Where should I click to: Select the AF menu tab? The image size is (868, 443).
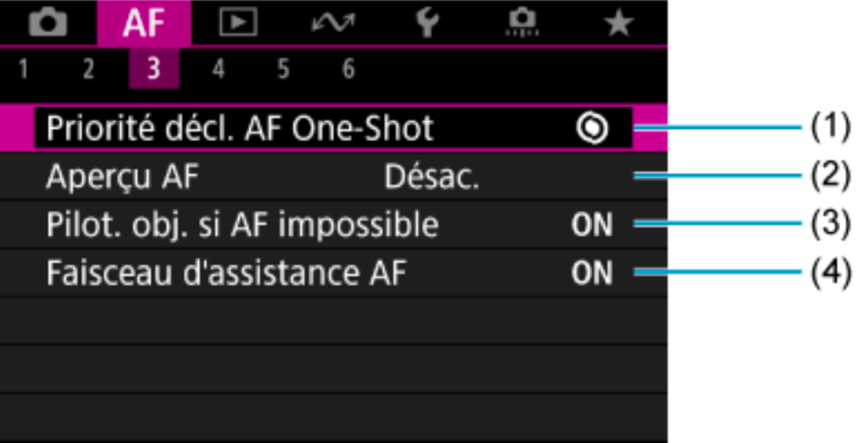coord(143,25)
